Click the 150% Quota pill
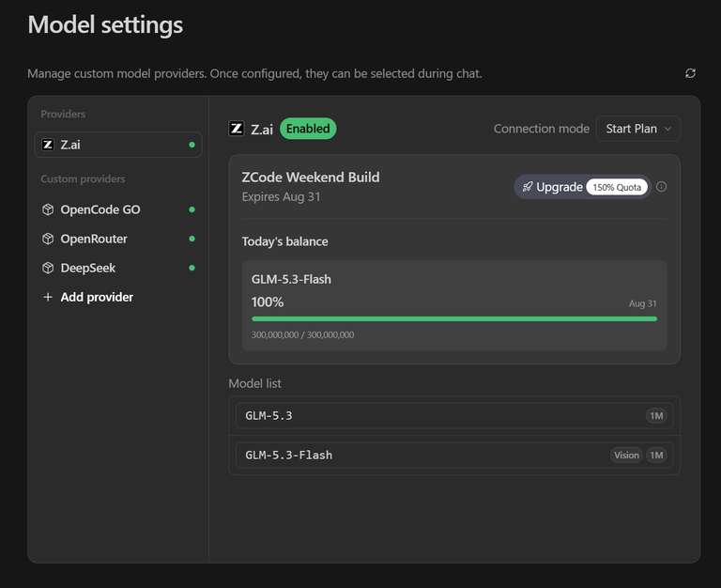Screen dimensions: 721x588 coord(617,187)
